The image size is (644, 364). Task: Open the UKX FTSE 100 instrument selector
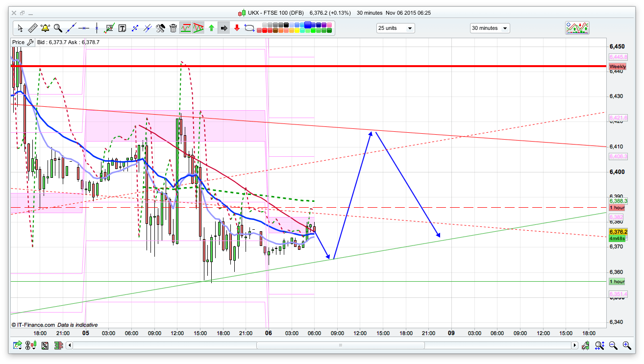point(242,13)
